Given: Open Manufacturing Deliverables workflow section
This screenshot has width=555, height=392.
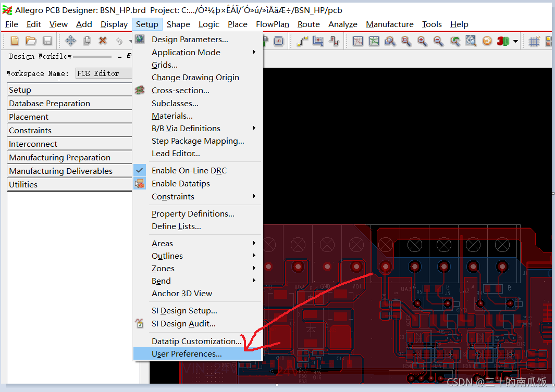Looking at the screenshot, I should 69,171.
